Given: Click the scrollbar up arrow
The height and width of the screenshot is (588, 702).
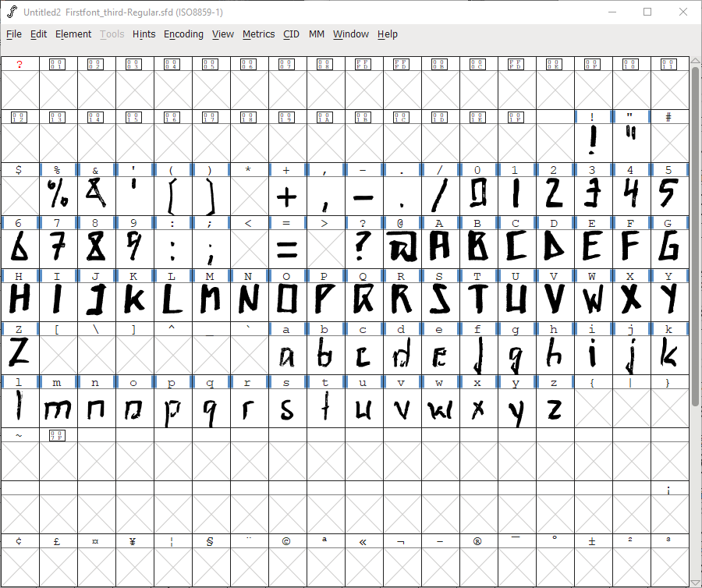Looking at the screenshot, I should 695,60.
